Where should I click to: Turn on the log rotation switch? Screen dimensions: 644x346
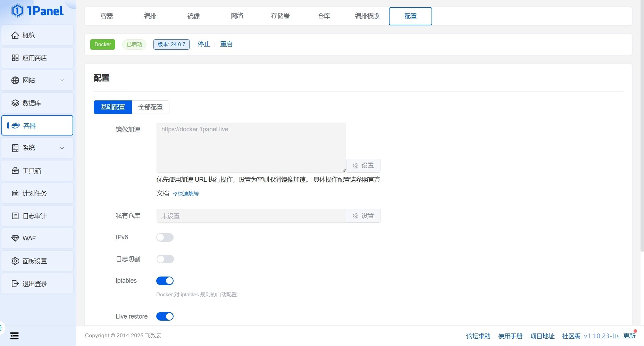click(165, 259)
